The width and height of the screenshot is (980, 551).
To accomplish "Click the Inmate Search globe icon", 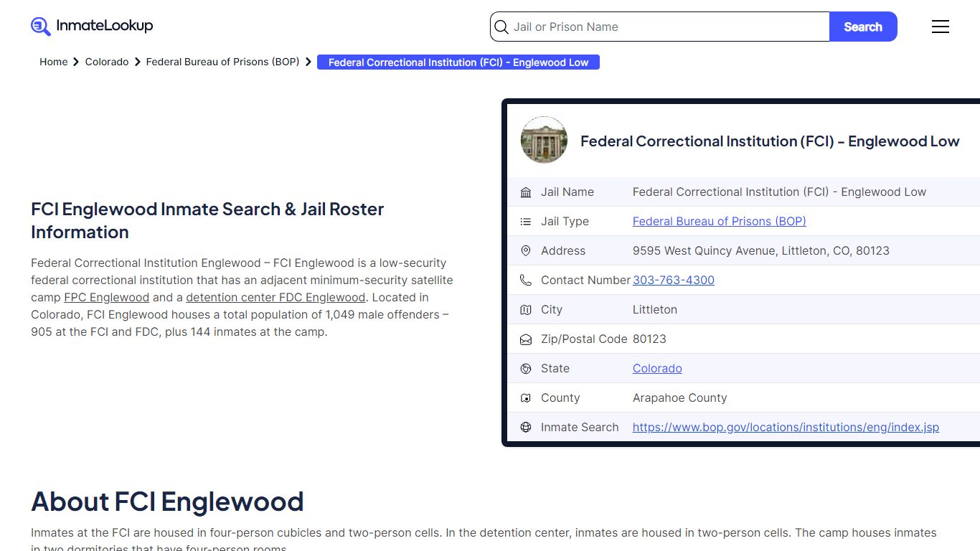I will pyautogui.click(x=526, y=428).
